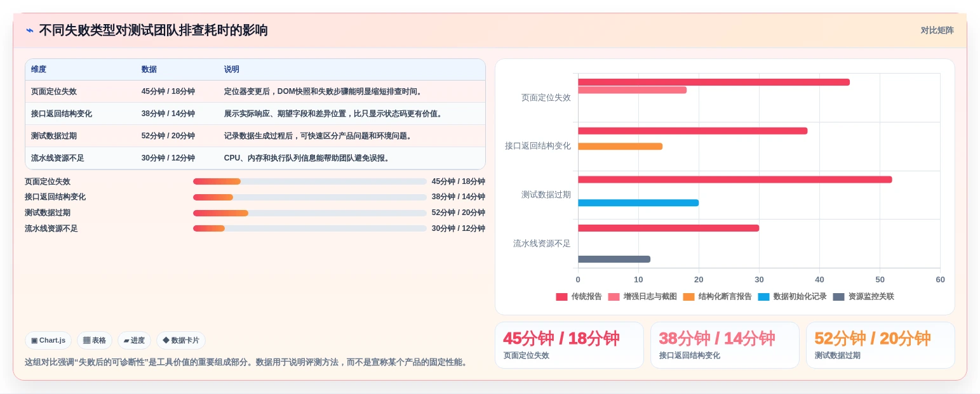Click orange 14 bar for 接口返回结构变化
The image size is (980, 394).
tap(621, 147)
